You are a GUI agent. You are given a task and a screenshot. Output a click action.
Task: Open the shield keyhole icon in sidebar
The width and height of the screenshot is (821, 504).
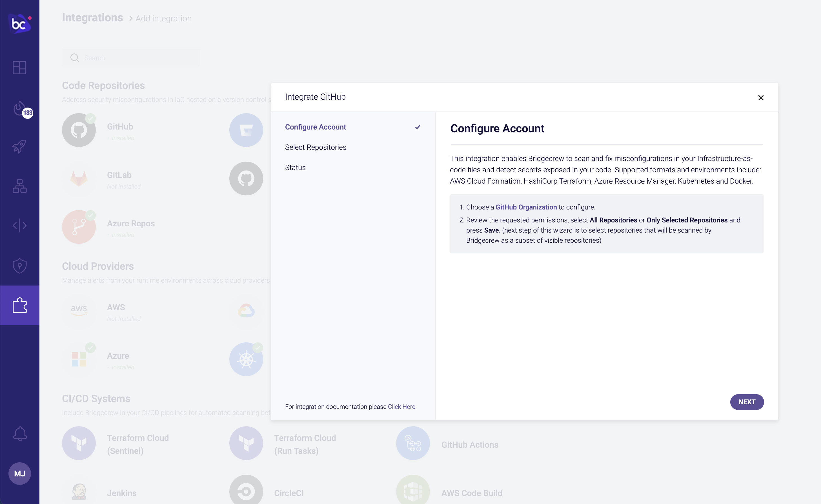(20, 266)
